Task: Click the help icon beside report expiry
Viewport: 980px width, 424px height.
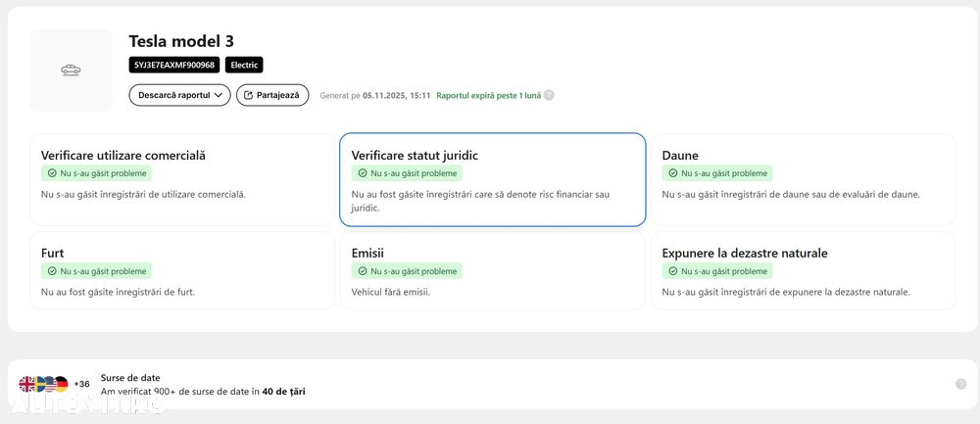Action: point(549,96)
